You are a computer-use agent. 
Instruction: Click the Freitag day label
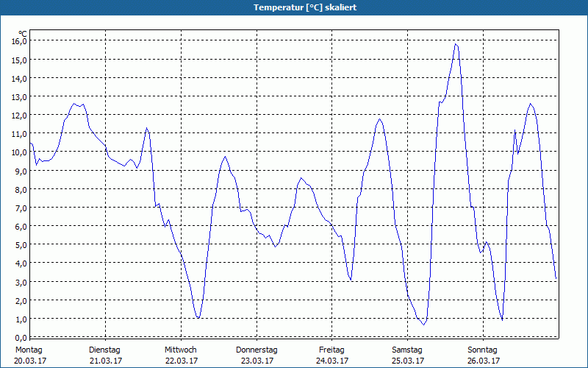pyautogui.click(x=332, y=350)
